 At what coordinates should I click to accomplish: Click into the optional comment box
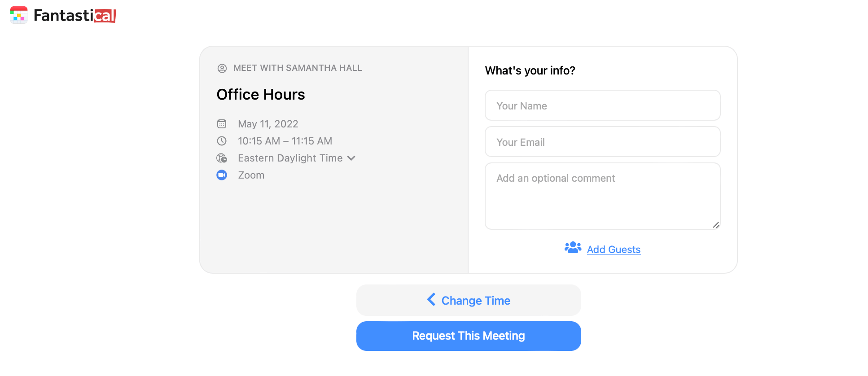(603, 196)
